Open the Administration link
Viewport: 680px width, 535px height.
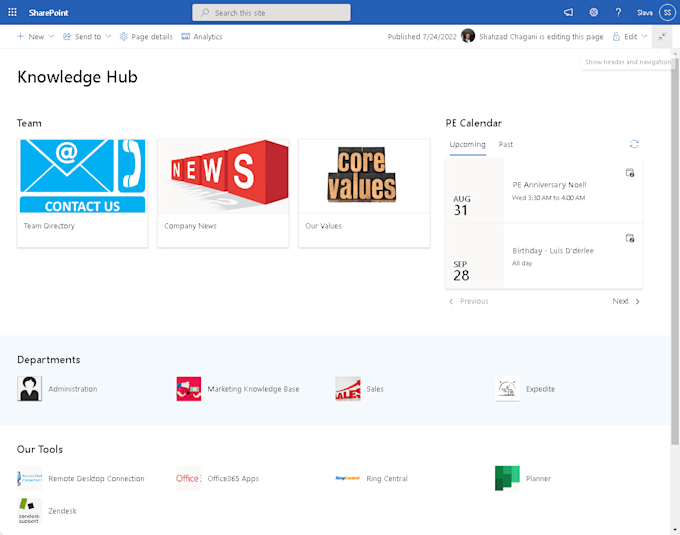point(72,389)
